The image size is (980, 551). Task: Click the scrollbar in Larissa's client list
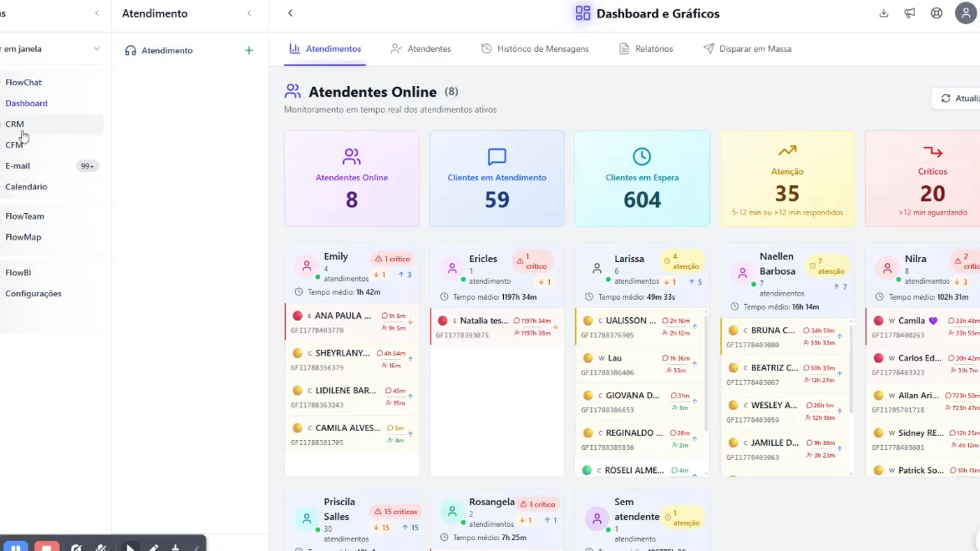pos(706,372)
